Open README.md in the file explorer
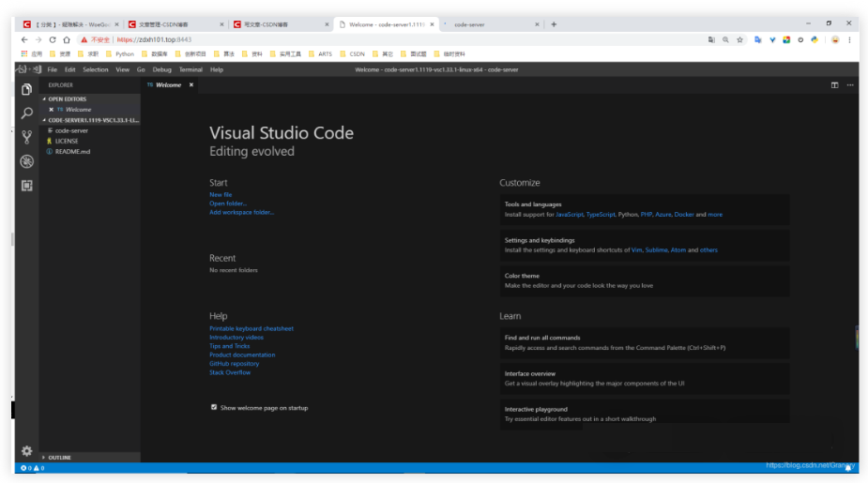Image resolution: width=868 pixels, height=483 pixels. 72,151
